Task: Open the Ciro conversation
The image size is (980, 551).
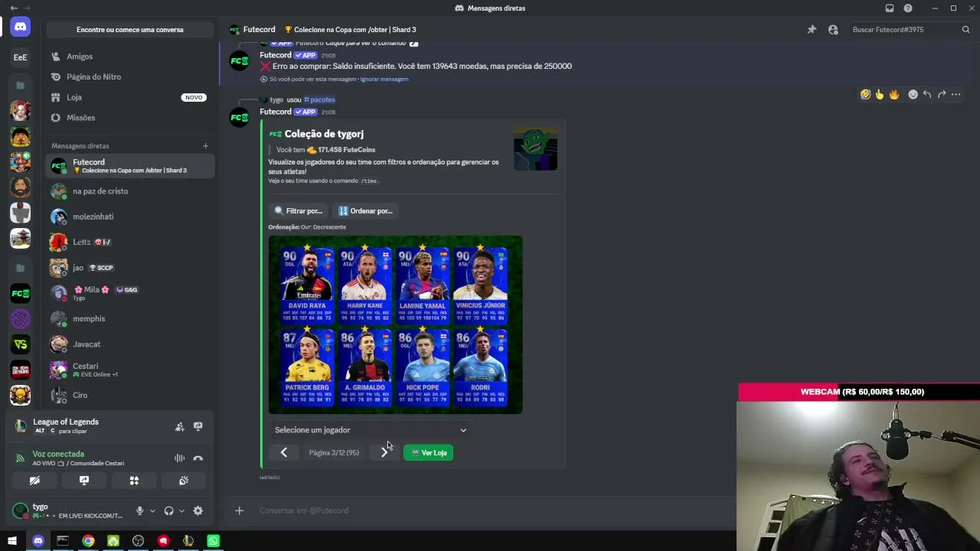Action: pyautogui.click(x=130, y=395)
